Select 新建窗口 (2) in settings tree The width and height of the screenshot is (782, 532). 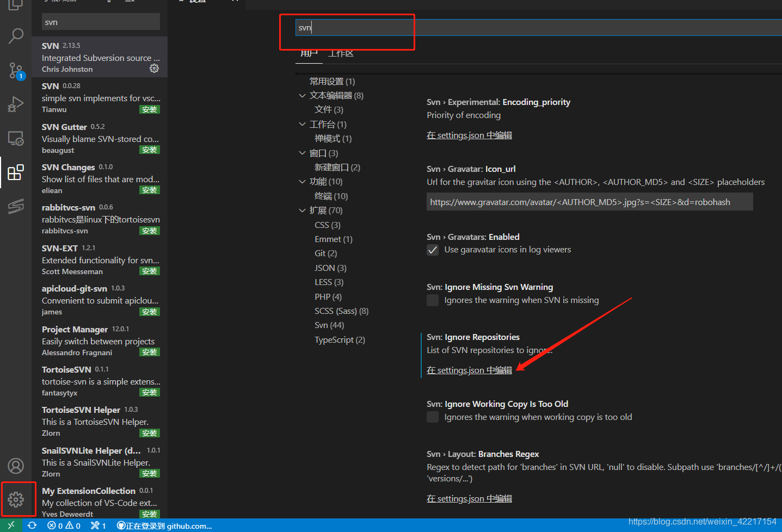(x=337, y=168)
